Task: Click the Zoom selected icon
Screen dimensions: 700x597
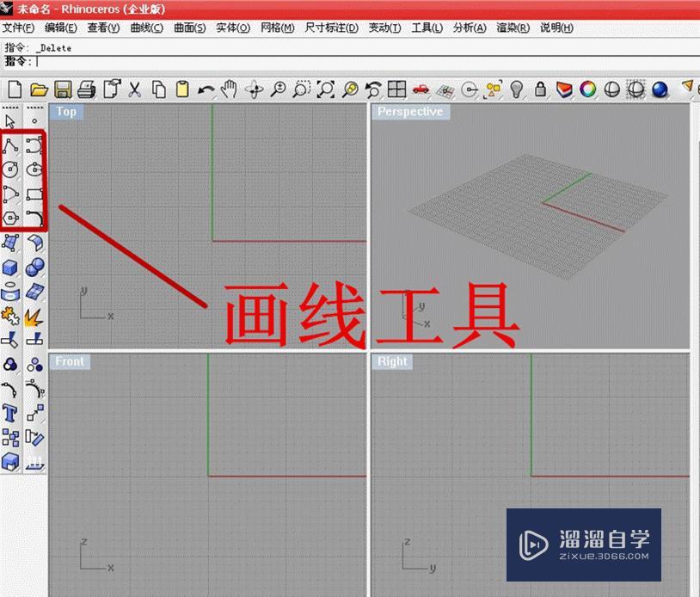Action: [349, 89]
